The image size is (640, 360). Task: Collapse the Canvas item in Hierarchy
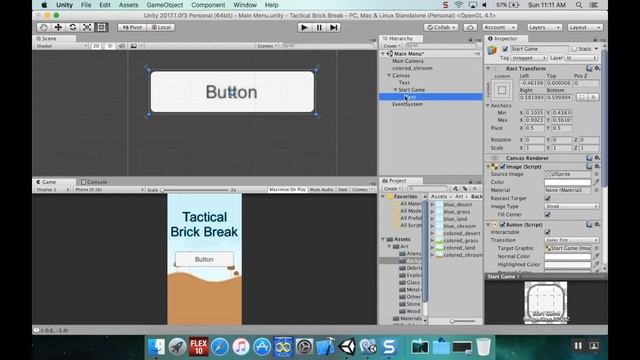coord(389,76)
